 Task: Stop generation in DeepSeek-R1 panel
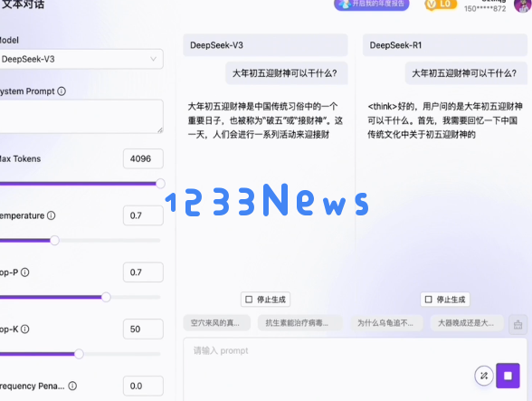[x=445, y=300]
